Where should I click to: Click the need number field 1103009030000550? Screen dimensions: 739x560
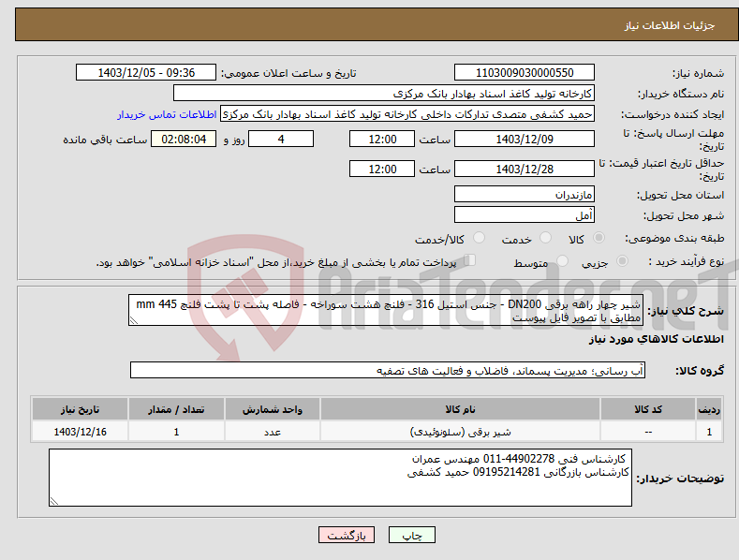tap(525, 73)
